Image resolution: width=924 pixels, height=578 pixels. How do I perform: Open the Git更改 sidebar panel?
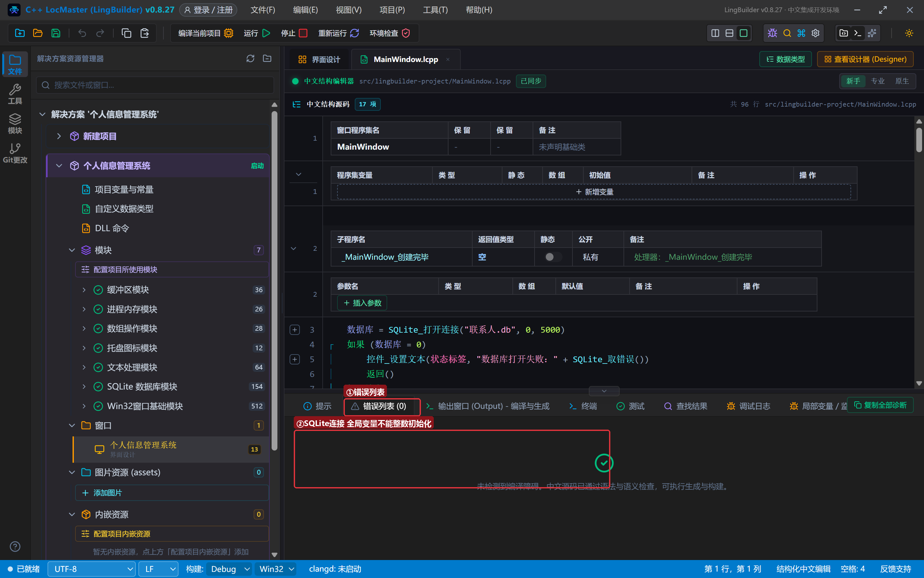15,153
